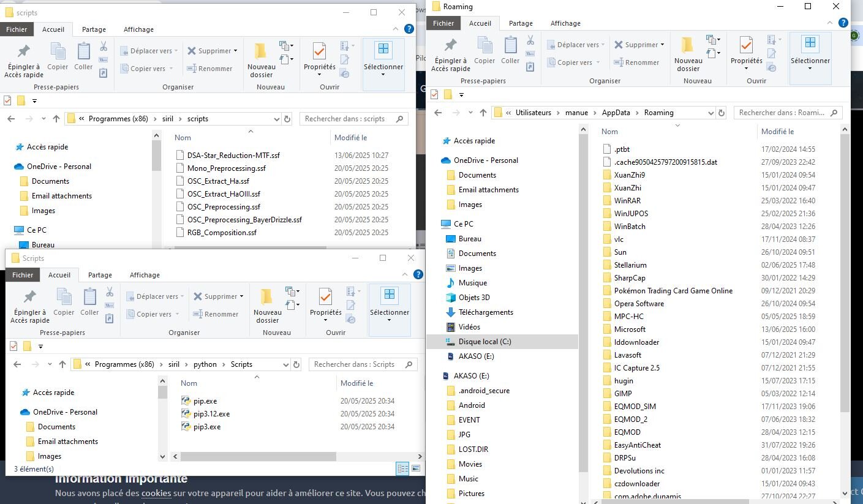Click Épingler à Accès rapide in siril scripts window

click(x=24, y=61)
